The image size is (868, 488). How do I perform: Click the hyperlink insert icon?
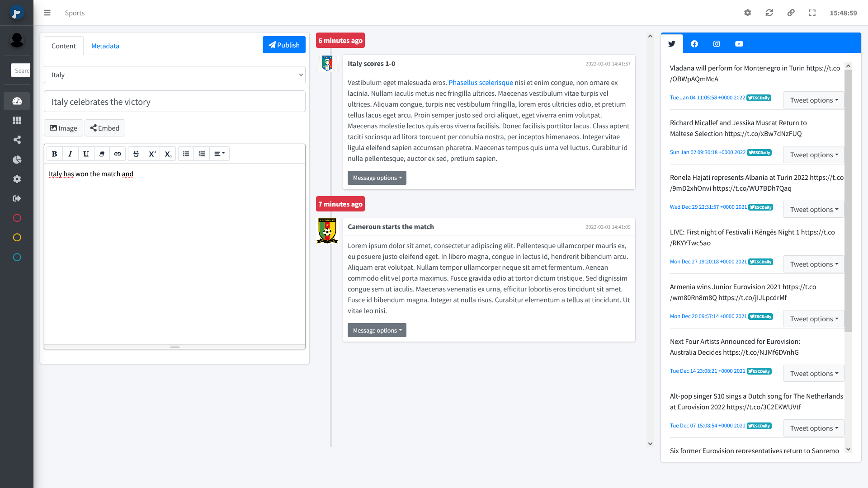point(118,154)
